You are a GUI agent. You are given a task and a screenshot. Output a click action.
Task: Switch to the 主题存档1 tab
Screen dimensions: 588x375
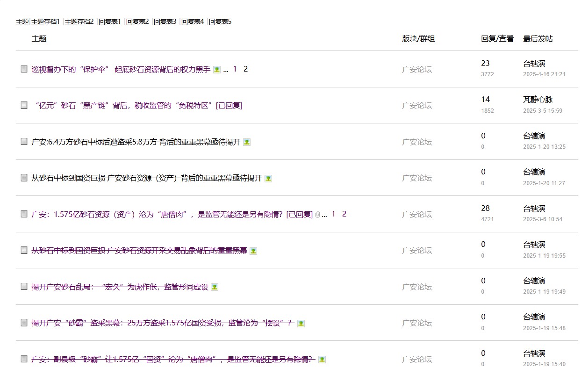point(45,22)
